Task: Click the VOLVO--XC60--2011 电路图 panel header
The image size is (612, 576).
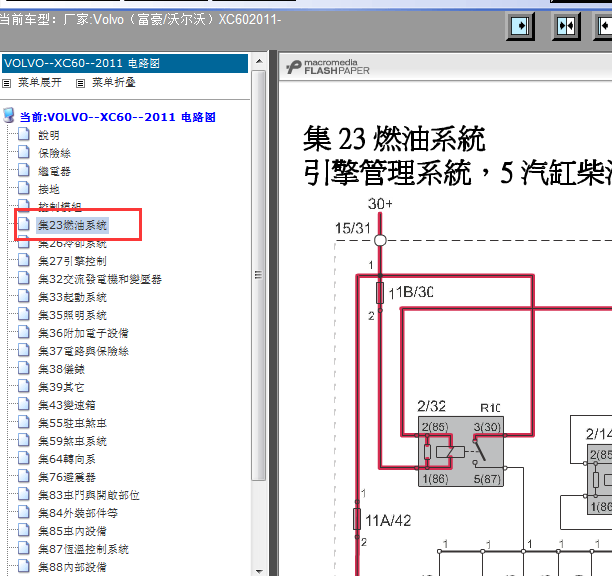Action: click(125, 63)
